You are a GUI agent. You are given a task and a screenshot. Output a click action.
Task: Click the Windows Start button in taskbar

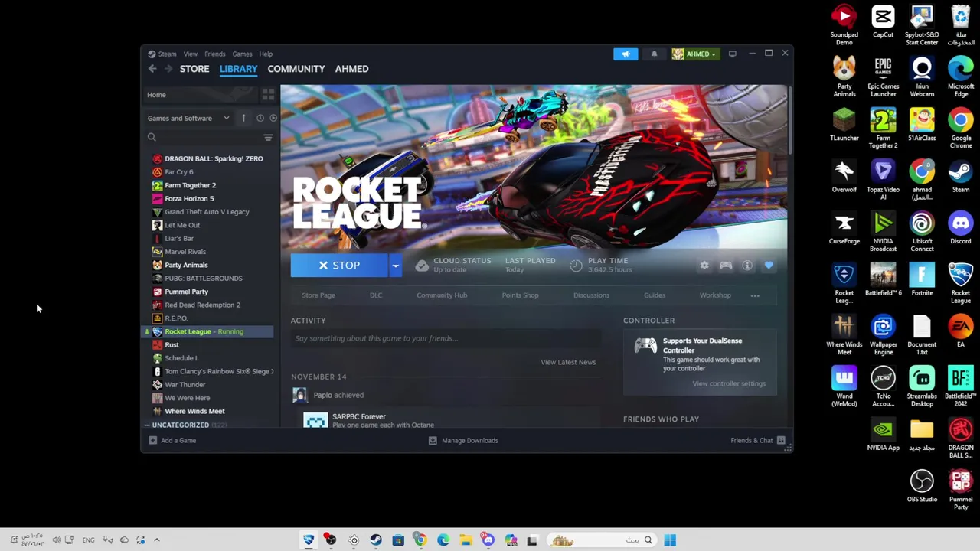(670, 540)
